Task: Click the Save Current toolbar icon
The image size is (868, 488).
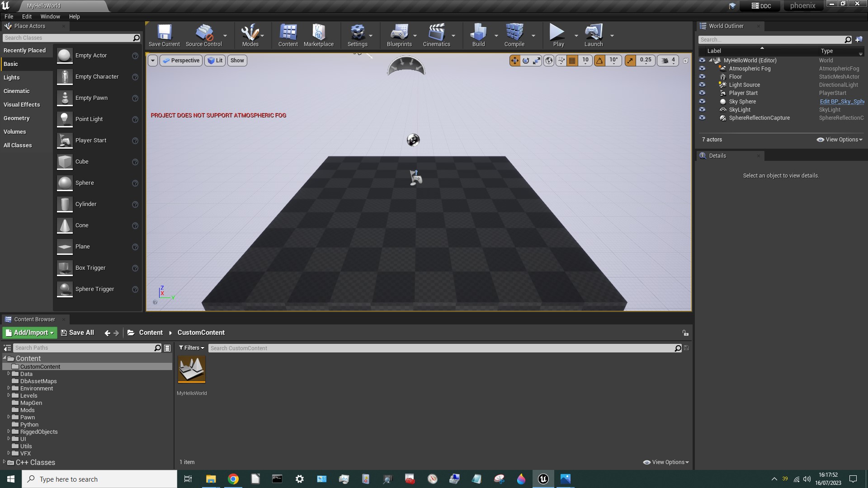Action: pos(164,35)
